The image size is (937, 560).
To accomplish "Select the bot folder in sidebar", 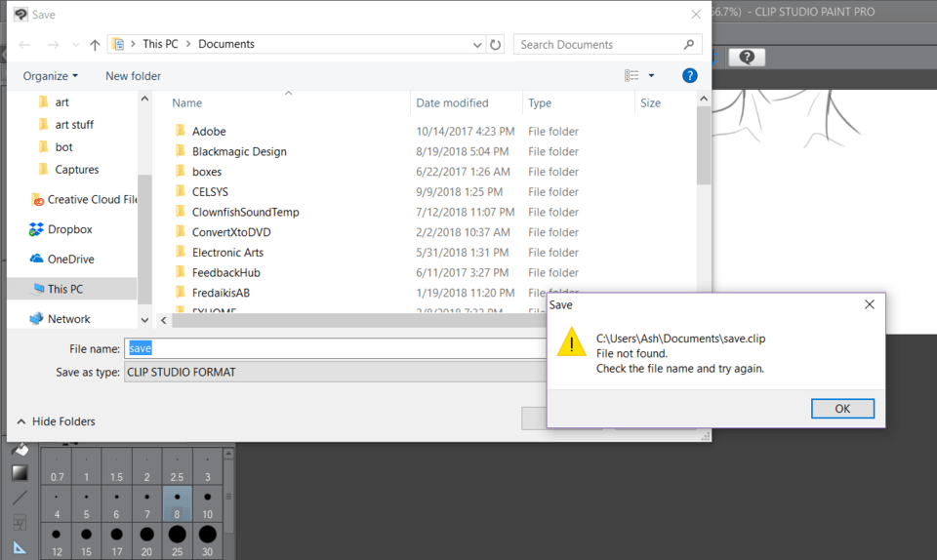I will point(63,147).
